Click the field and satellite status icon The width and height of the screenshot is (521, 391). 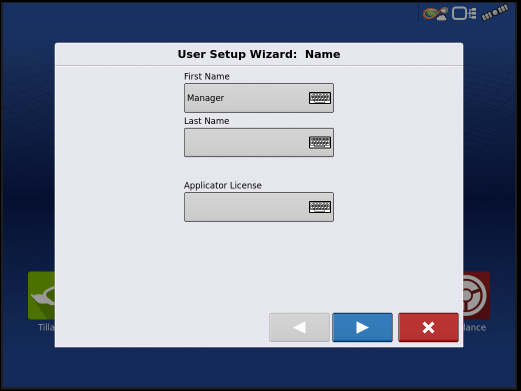click(435, 14)
